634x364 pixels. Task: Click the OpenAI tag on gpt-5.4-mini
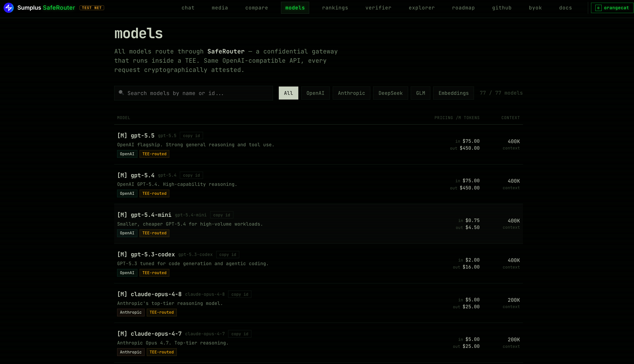click(x=127, y=233)
